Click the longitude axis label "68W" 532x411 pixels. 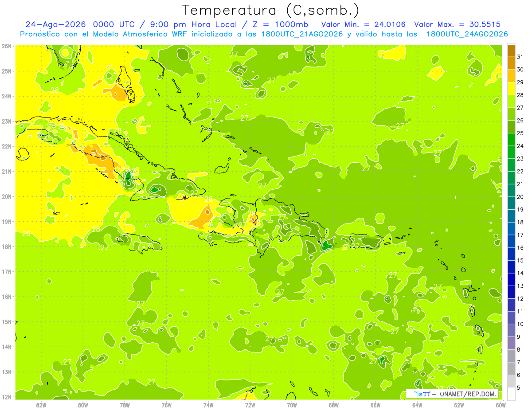pos(334,405)
